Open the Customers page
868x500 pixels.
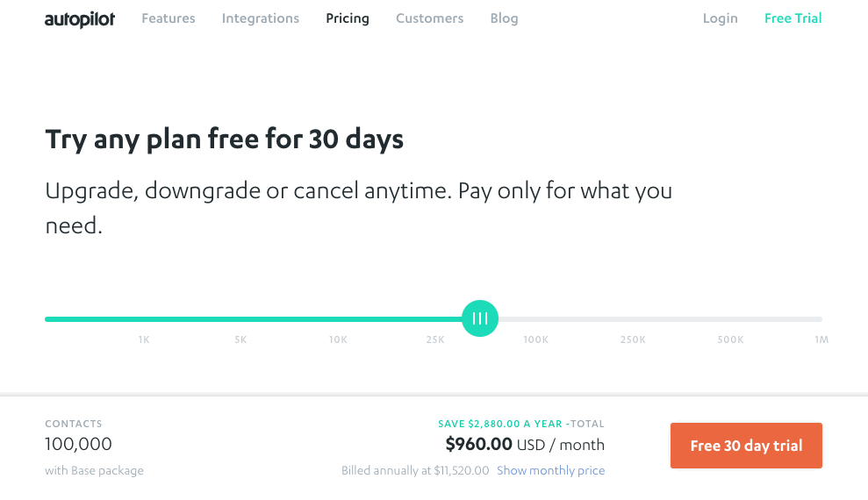pyautogui.click(x=429, y=18)
